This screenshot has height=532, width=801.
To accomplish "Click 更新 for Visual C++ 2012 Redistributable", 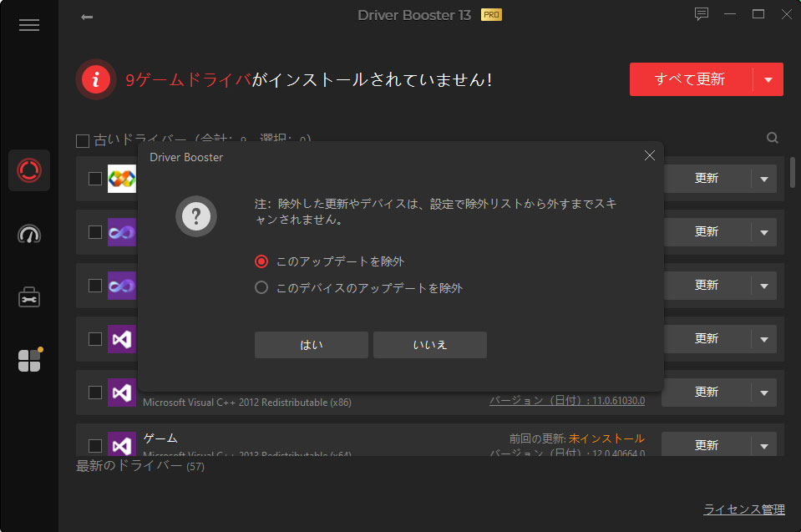I will click(x=707, y=393).
